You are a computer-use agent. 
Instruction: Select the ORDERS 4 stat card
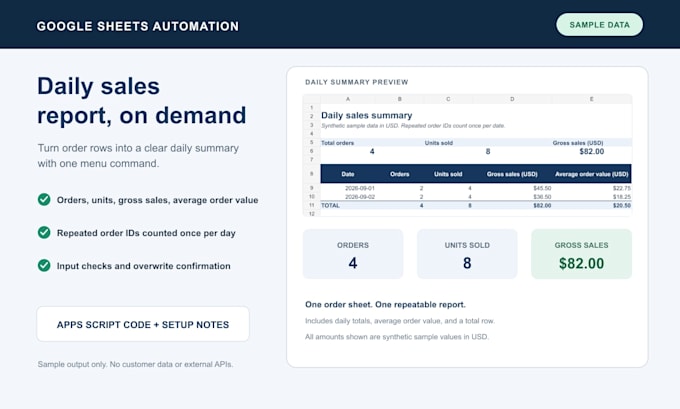(x=353, y=254)
